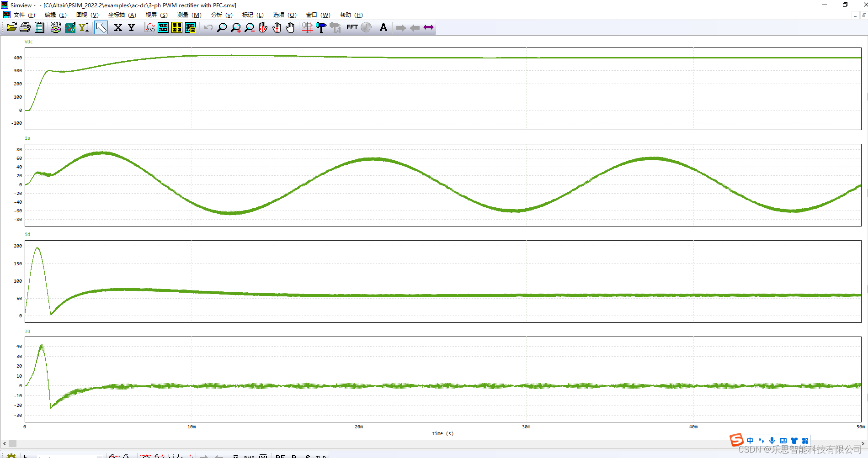
Task: Click the cyan screen layout icon
Action: click(163, 27)
